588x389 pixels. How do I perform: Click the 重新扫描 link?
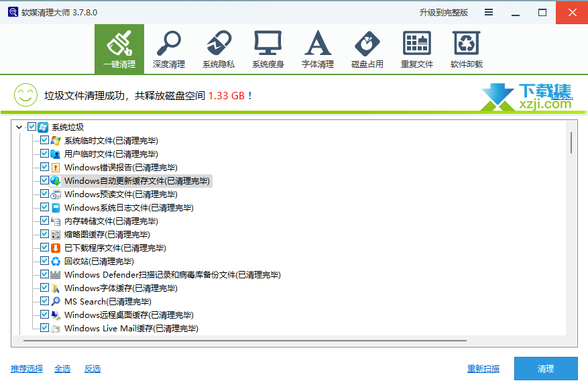tap(483, 369)
